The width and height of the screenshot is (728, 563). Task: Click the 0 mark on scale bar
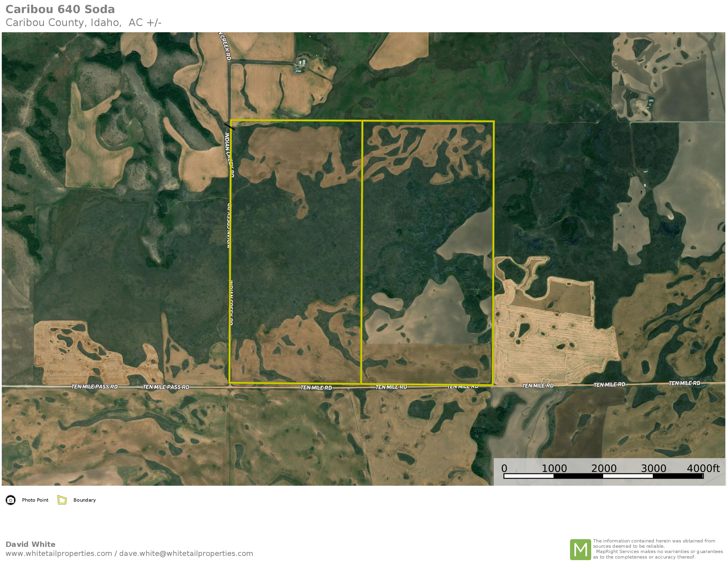click(x=504, y=469)
